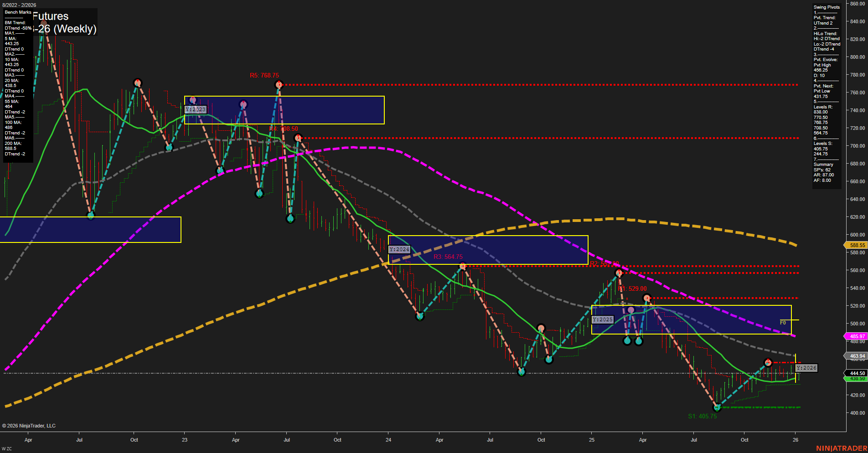Select the Y:2023 chart label marker
868x453 pixels.
(x=195, y=109)
